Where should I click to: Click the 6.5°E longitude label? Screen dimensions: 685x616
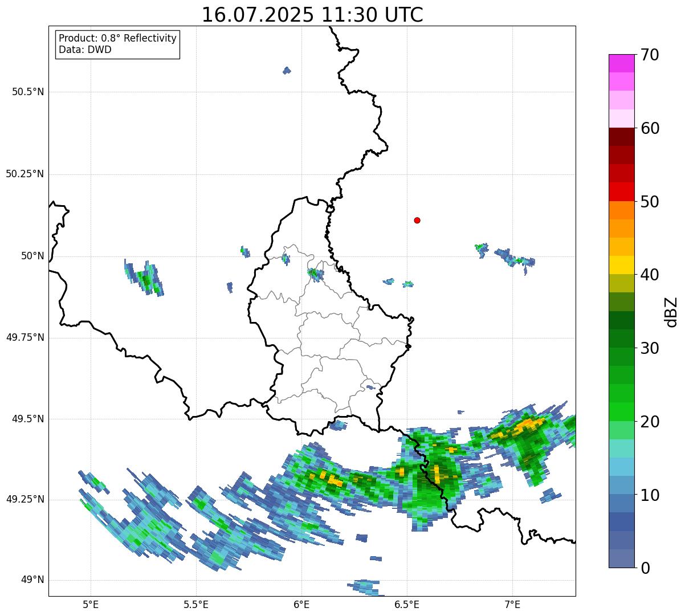pyautogui.click(x=407, y=604)
